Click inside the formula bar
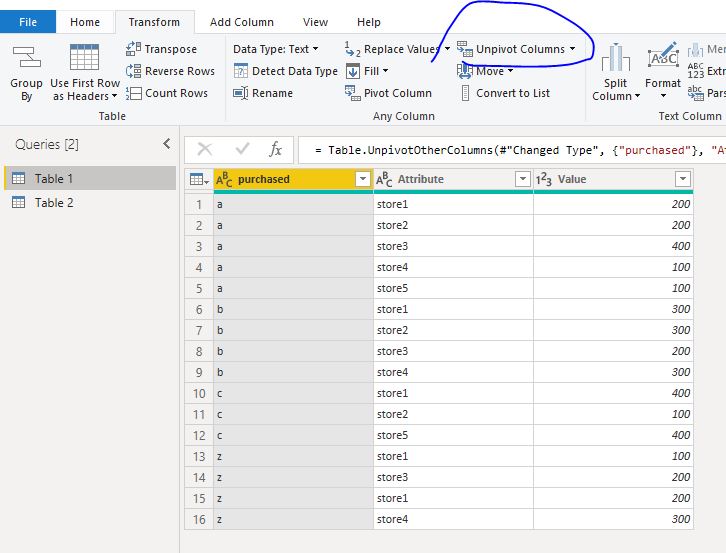 click(x=512, y=150)
